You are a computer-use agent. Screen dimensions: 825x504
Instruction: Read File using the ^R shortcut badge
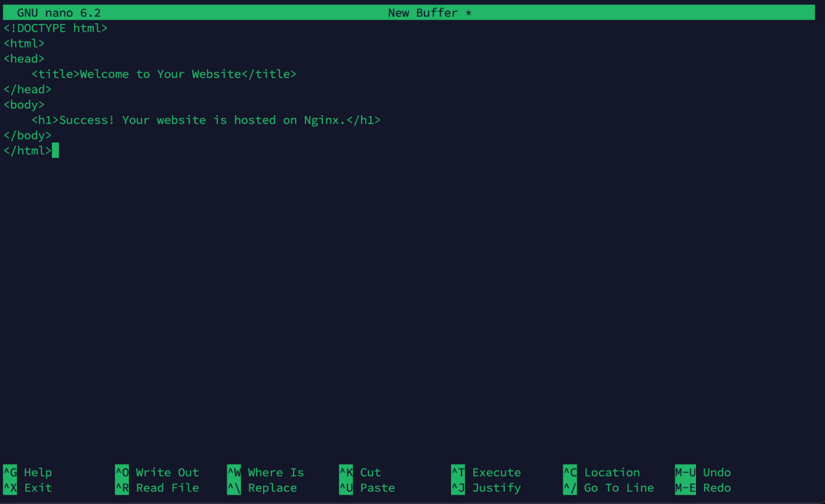121,488
